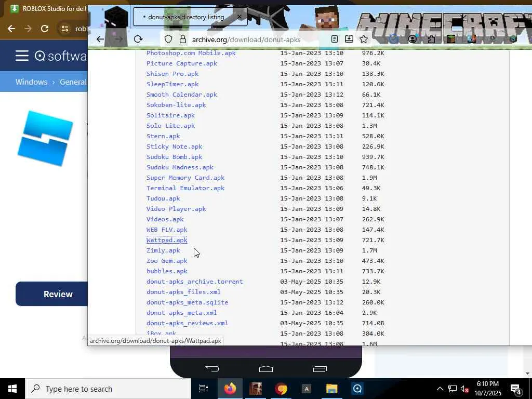Go back in the Chrome background window
The image size is (532, 399).
[x=11, y=29]
